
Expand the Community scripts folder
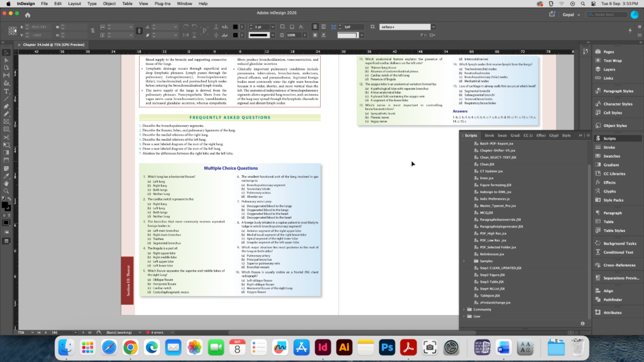(x=464, y=309)
